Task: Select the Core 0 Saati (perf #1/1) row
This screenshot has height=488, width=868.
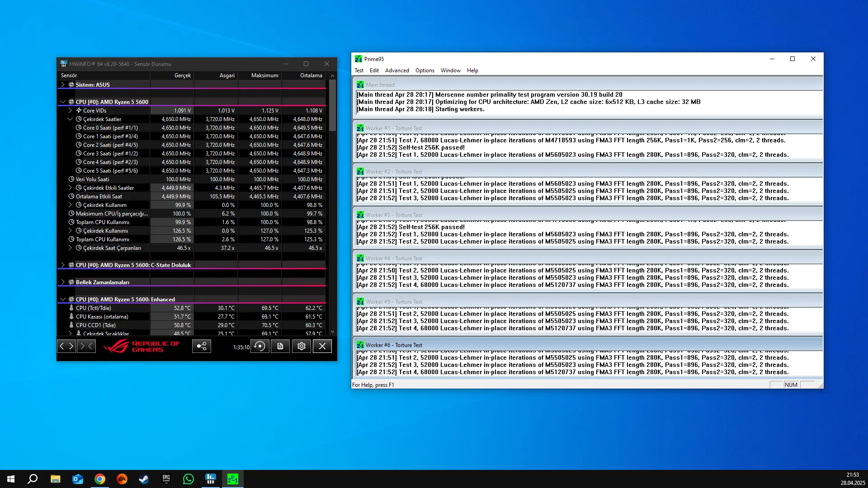Action: [x=191, y=127]
